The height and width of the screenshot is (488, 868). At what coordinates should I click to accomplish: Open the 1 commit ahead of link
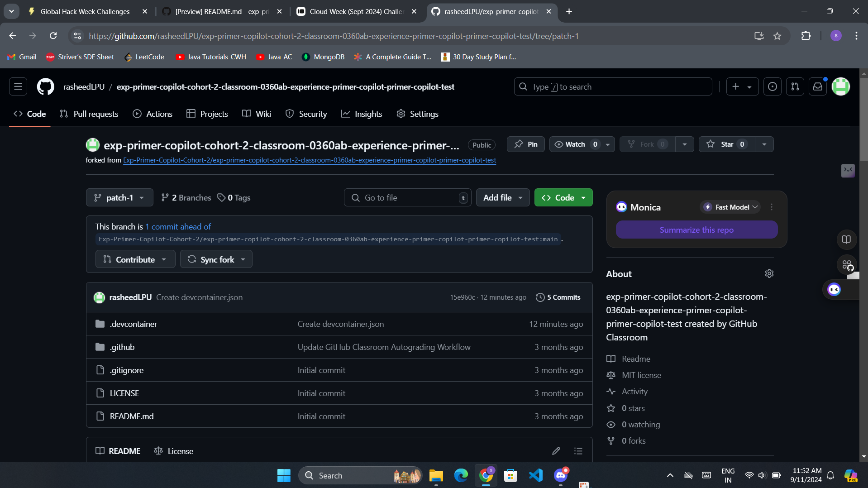(x=178, y=226)
